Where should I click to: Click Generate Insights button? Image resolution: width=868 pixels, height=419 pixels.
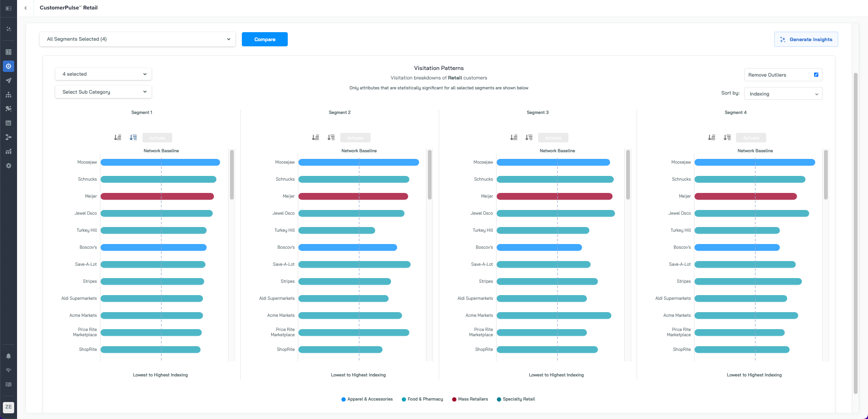pos(806,39)
